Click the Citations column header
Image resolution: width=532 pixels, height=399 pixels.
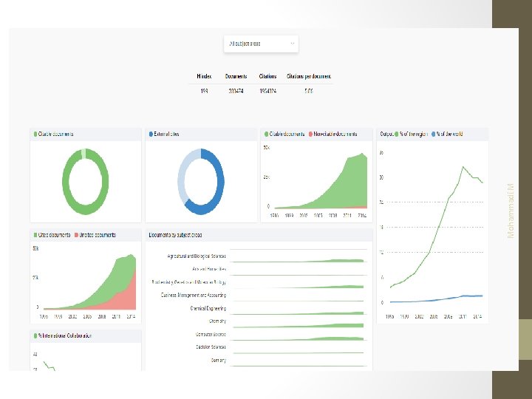pos(267,76)
